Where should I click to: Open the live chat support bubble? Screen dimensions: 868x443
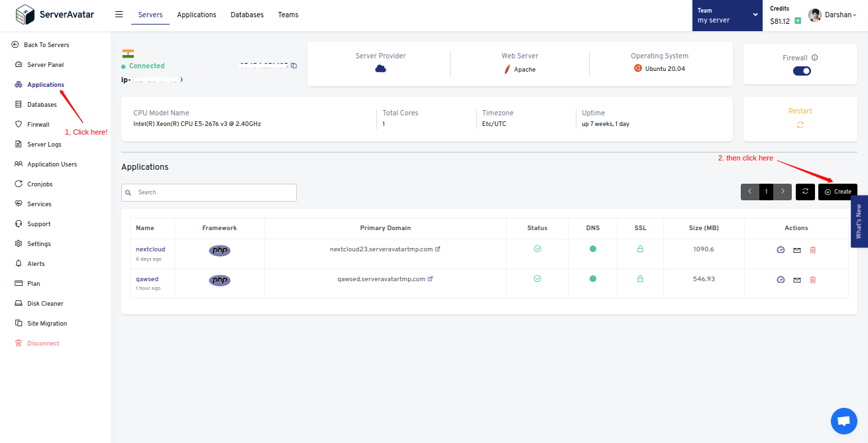[x=843, y=421]
